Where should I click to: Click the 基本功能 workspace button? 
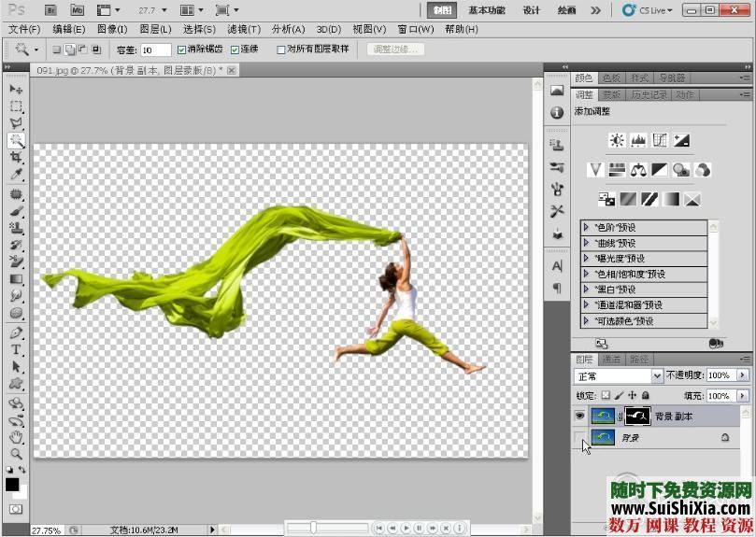click(487, 10)
